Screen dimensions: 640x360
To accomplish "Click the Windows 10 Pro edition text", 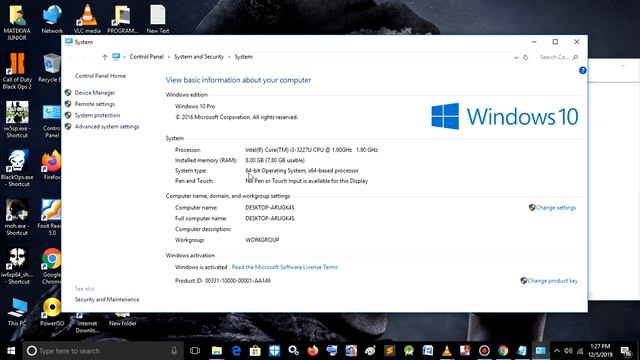I will [195, 106].
